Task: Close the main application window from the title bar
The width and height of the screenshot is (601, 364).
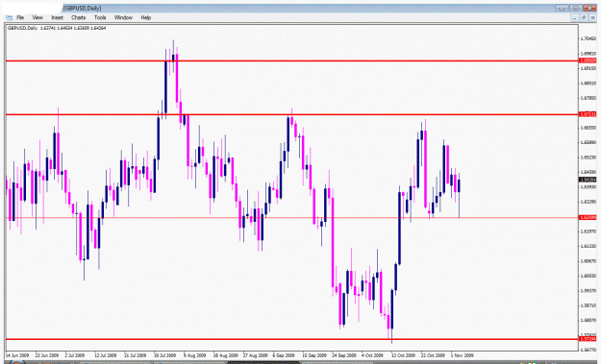Action: pyautogui.click(x=589, y=8)
